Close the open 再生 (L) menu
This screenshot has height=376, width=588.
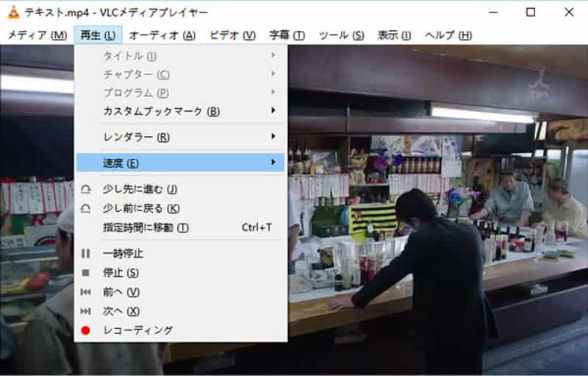[98, 35]
